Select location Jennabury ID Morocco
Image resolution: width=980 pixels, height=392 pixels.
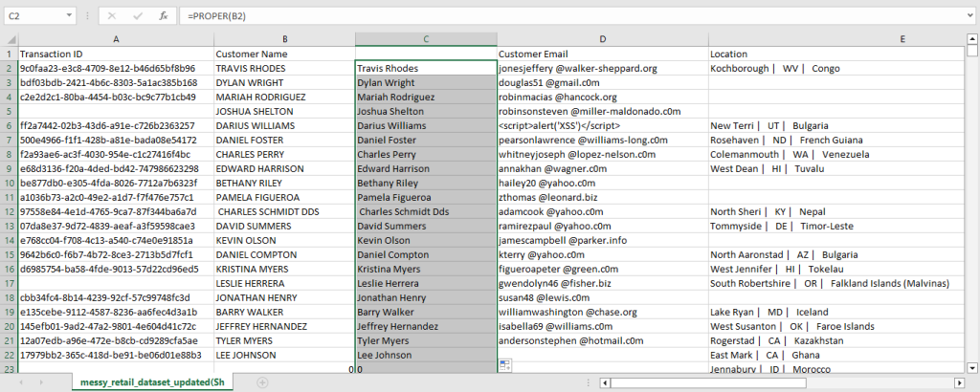(836, 368)
